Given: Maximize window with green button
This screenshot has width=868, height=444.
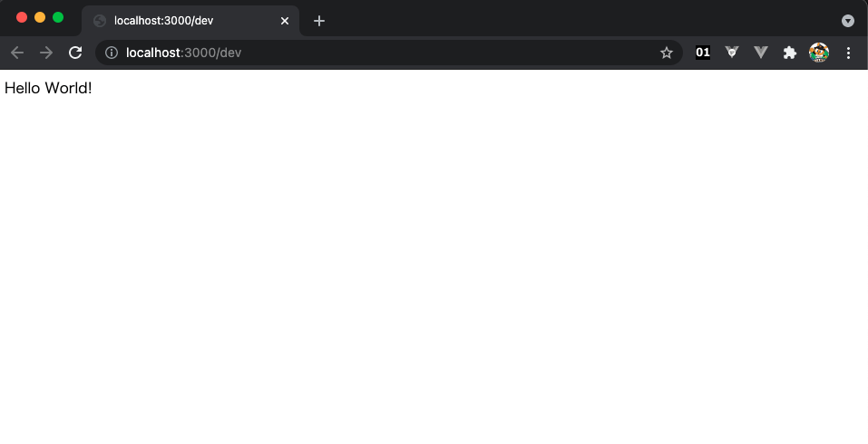Looking at the screenshot, I should coord(58,17).
